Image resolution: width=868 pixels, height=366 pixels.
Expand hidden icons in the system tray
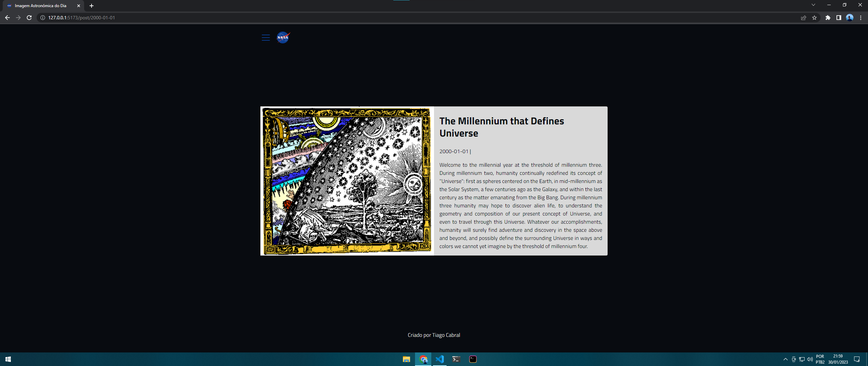click(786, 359)
